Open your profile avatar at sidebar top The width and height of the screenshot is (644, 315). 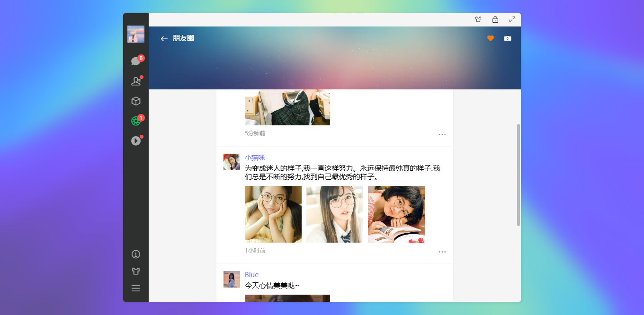136,34
